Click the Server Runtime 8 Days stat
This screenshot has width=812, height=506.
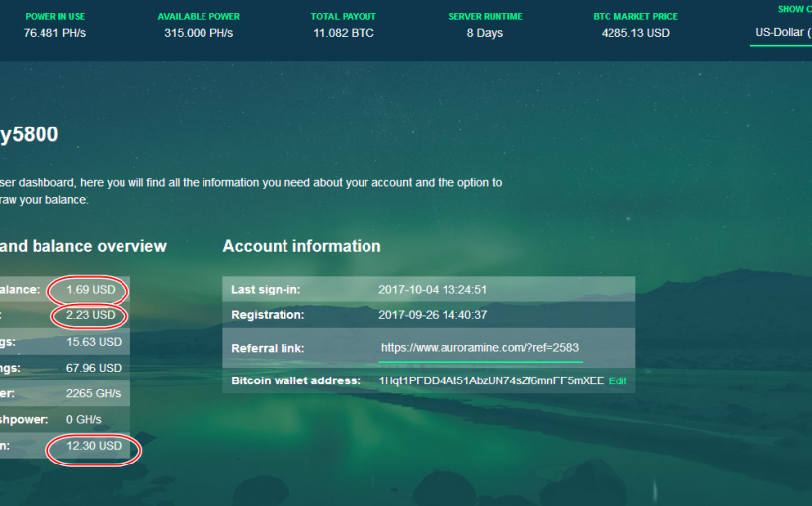pyautogui.click(x=484, y=33)
